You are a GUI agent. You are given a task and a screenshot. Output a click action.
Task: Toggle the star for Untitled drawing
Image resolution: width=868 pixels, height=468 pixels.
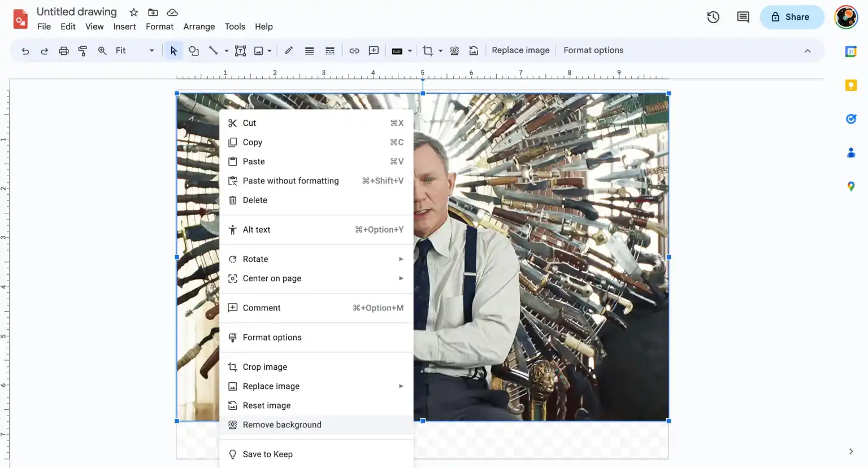click(x=134, y=12)
